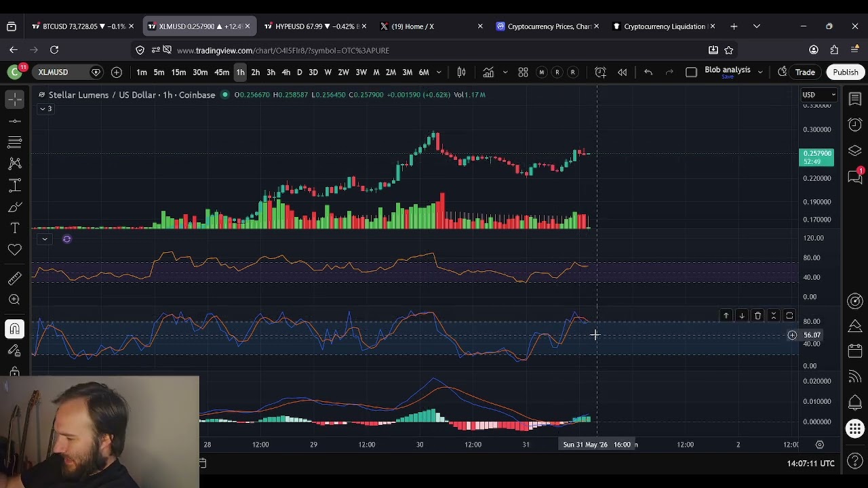Screen dimensions: 868x488
Task: Open the USD currency dropdown
Action: 819,95
